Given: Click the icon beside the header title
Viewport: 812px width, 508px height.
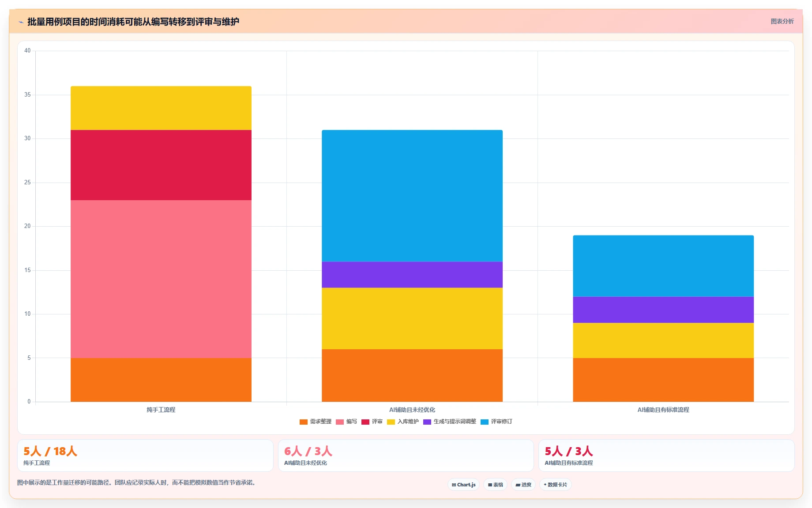Looking at the screenshot, I should (21, 22).
